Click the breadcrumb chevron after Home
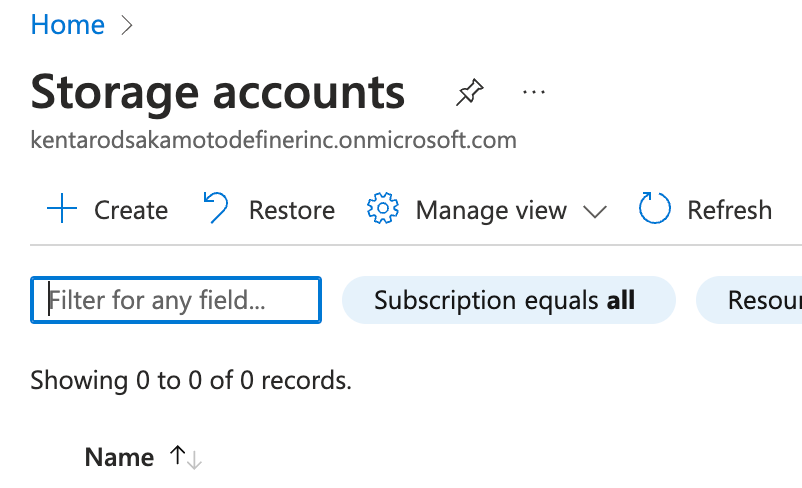Screen dimensions: 802x488 click(x=126, y=25)
